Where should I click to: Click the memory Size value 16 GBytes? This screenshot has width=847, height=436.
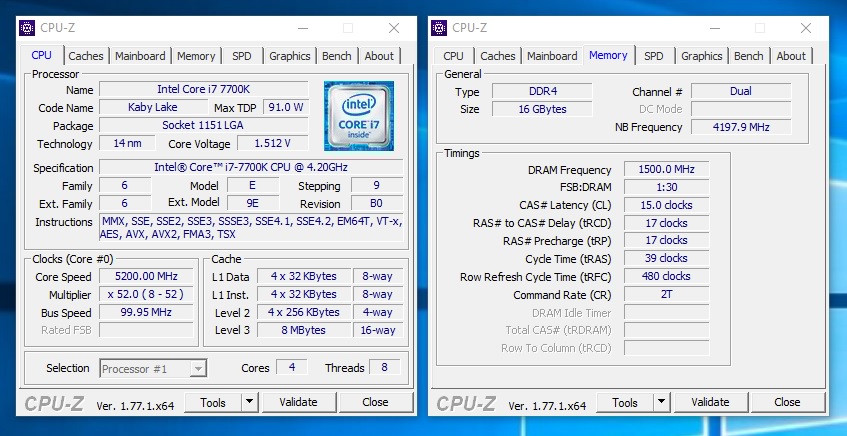coord(542,109)
